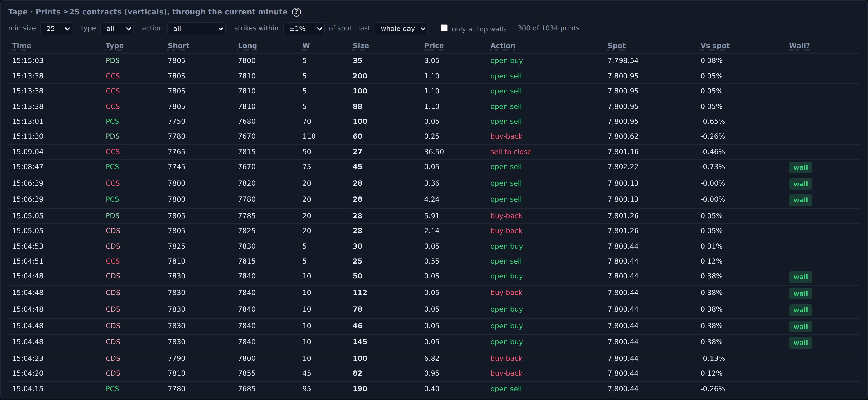The image size is (868, 400).
Task: Click wall badge on the size 46 row
Action: [800, 327]
